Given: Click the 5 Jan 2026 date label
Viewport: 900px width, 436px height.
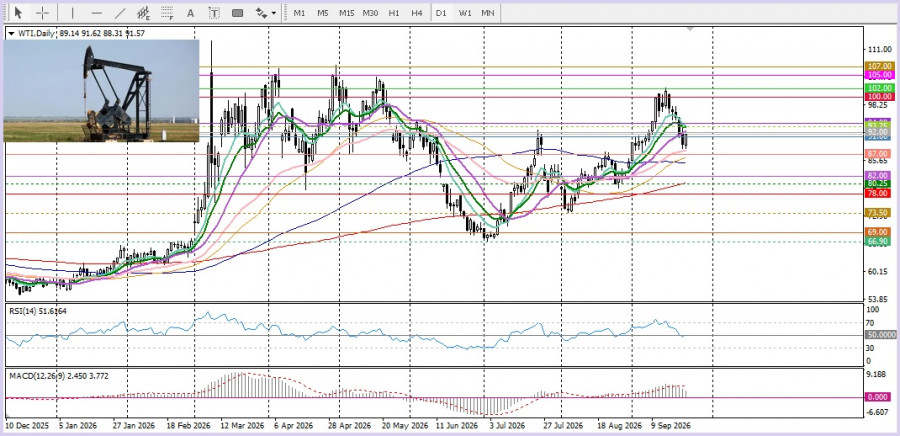Looking at the screenshot, I should tap(77, 426).
